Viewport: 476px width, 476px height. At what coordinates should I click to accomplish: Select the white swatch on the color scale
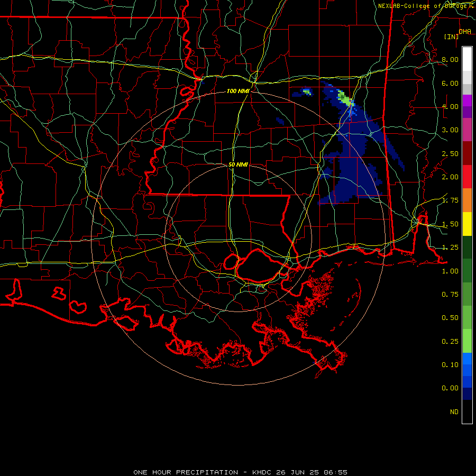coord(467,59)
